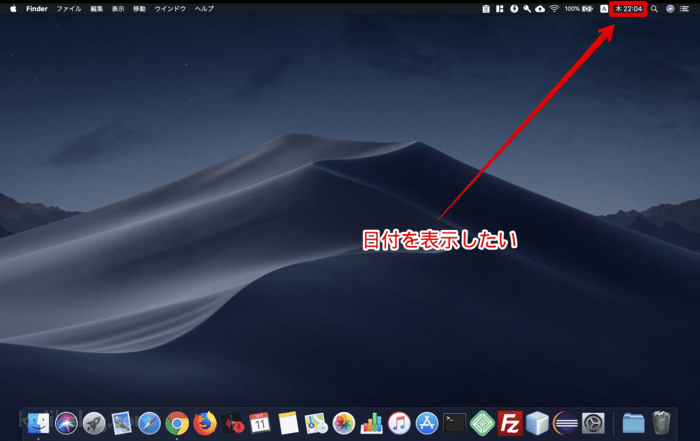Open the Wi-Fi status menu
The height and width of the screenshot is (441, 700).
[x=554, y=8]
